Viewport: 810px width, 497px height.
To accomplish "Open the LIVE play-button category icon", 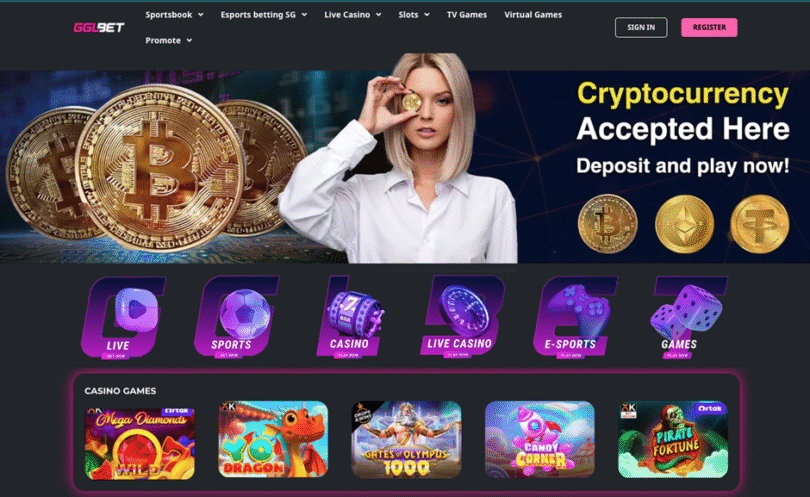I will tap(123, 317).
